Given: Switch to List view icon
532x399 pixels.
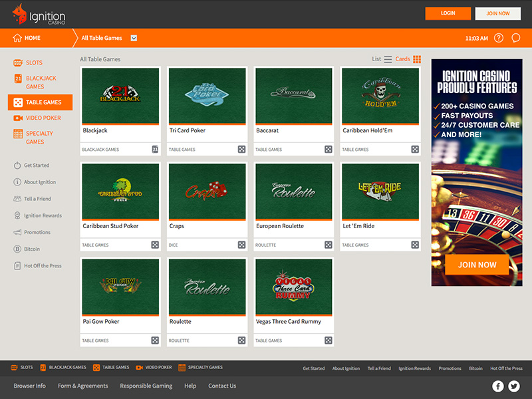Looking at the screenshot, I should pyautogui.click(x=388, y=59).
